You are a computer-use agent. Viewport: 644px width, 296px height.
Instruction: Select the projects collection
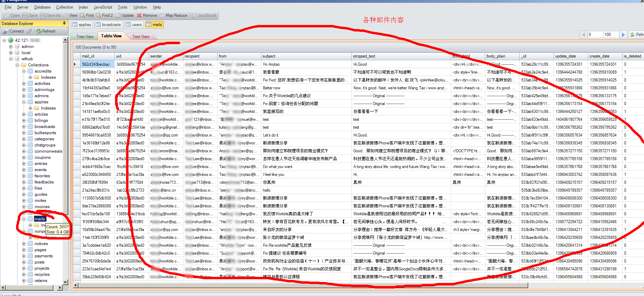click(42, 268)
